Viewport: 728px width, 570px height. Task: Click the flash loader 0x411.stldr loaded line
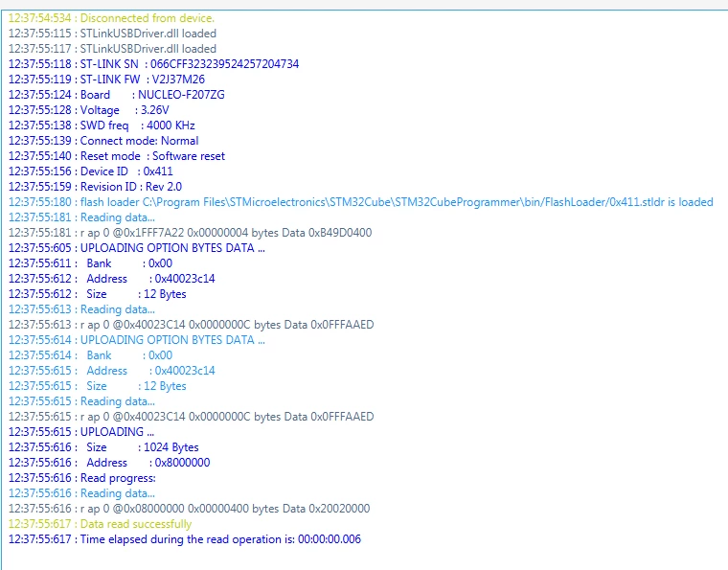(361, 202)
